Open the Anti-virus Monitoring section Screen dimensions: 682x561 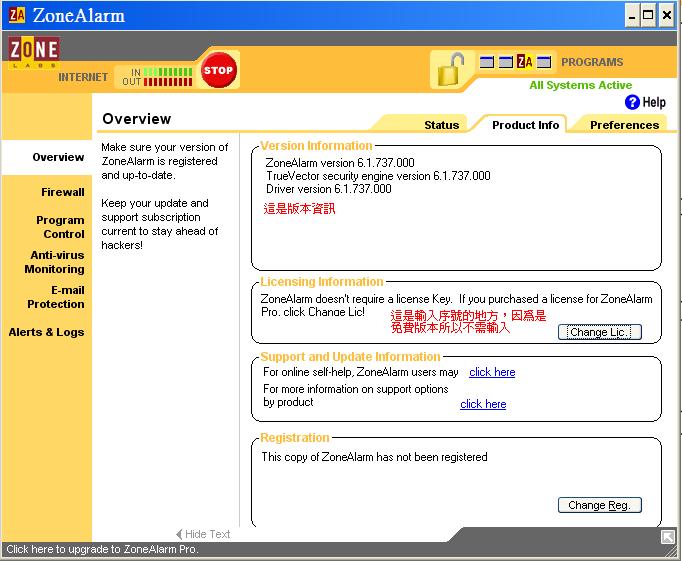(54, 262)
